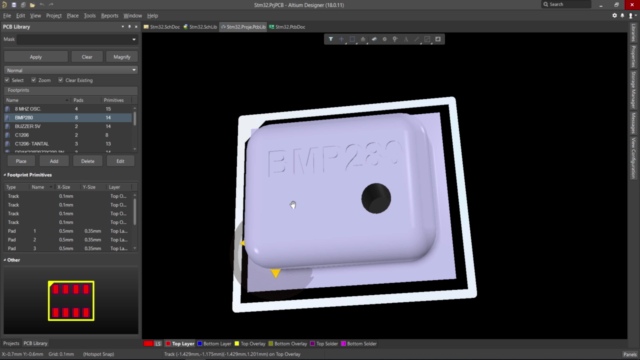
Task: Click the footprint preview thumbnail
Action: (71, 301)
